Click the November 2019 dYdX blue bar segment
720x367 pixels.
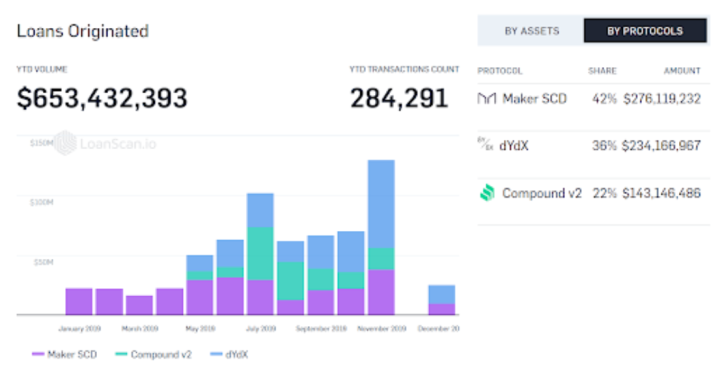tap(381, 204)
